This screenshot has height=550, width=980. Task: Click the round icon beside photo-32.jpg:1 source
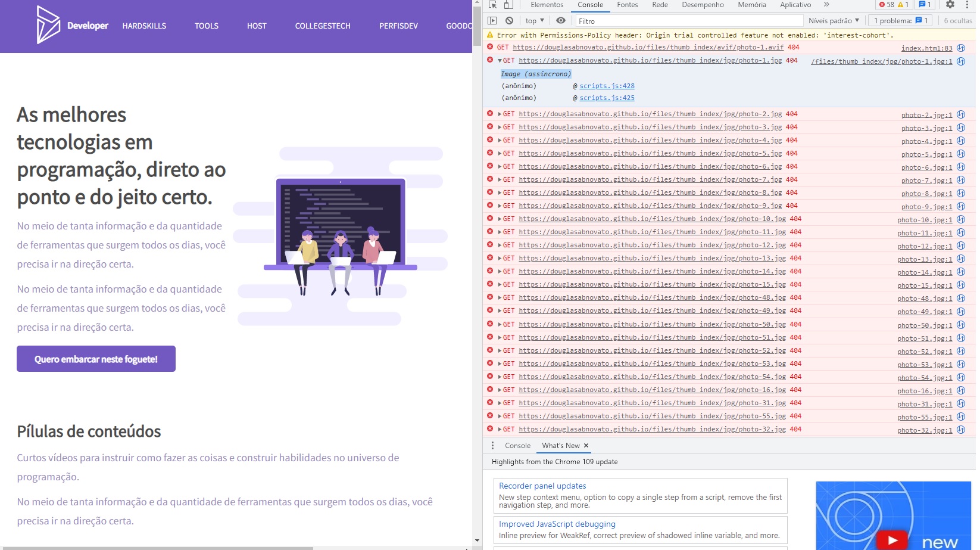(961, 430)
